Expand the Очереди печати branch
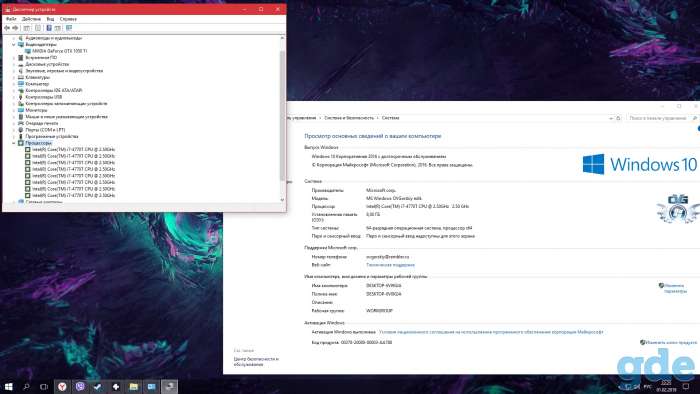Screen dimensions: 700x394 click(13, 123)
